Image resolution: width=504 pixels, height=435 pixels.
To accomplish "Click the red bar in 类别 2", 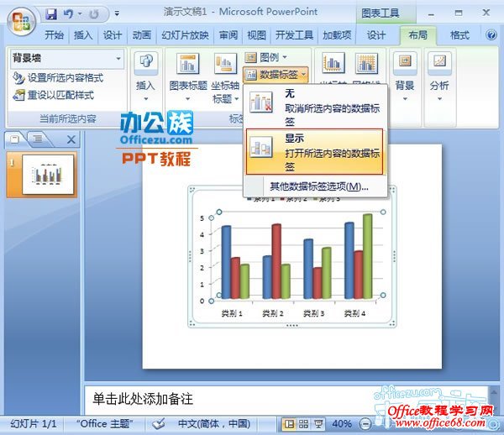I will (276, 261).
